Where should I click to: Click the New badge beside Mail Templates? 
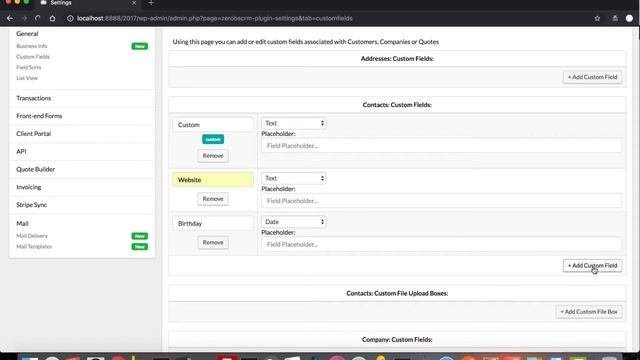[x=140, y=247]
